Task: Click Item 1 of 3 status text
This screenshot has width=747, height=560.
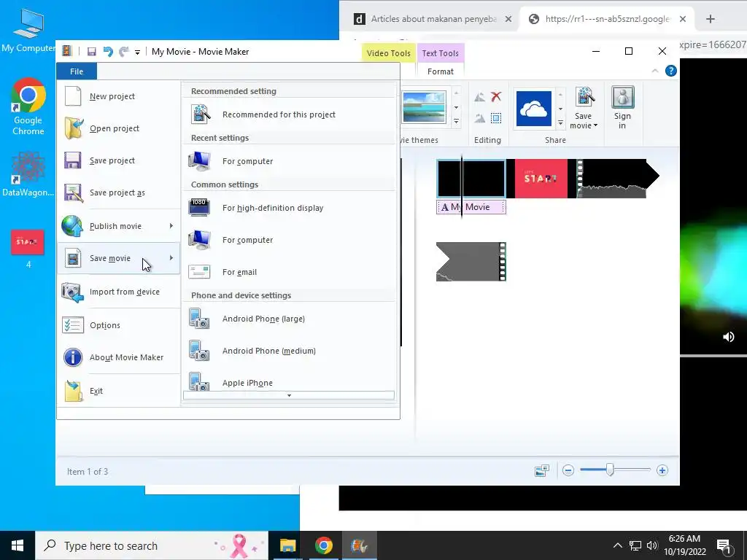Action: [x=88, y=472]
